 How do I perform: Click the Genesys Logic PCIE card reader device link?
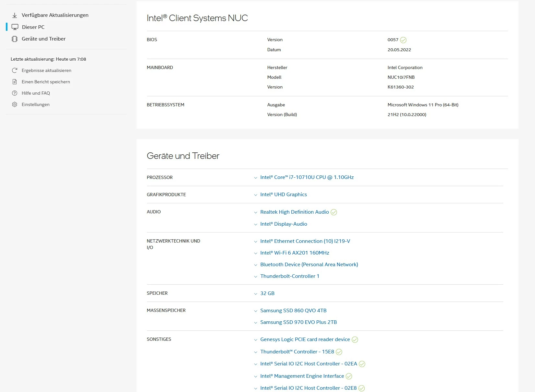click(x=305, y=339)
